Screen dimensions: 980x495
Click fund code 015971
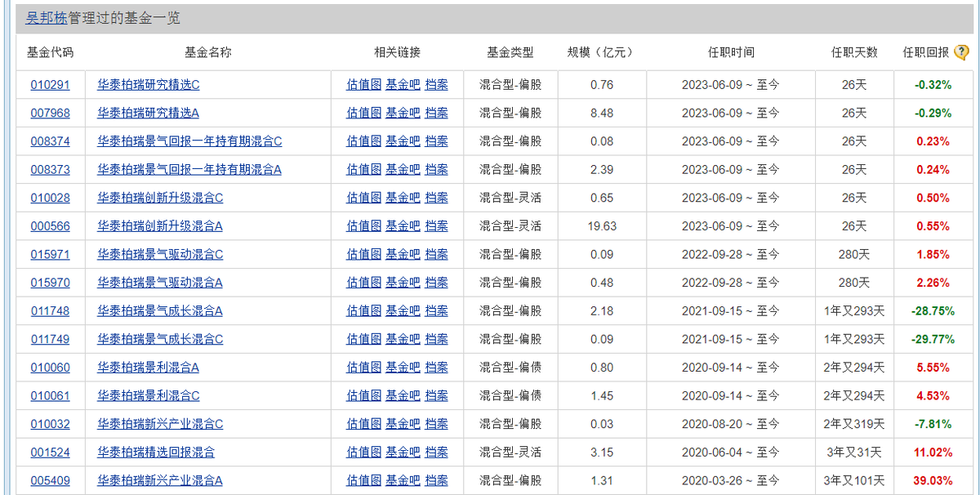point(50,255)
